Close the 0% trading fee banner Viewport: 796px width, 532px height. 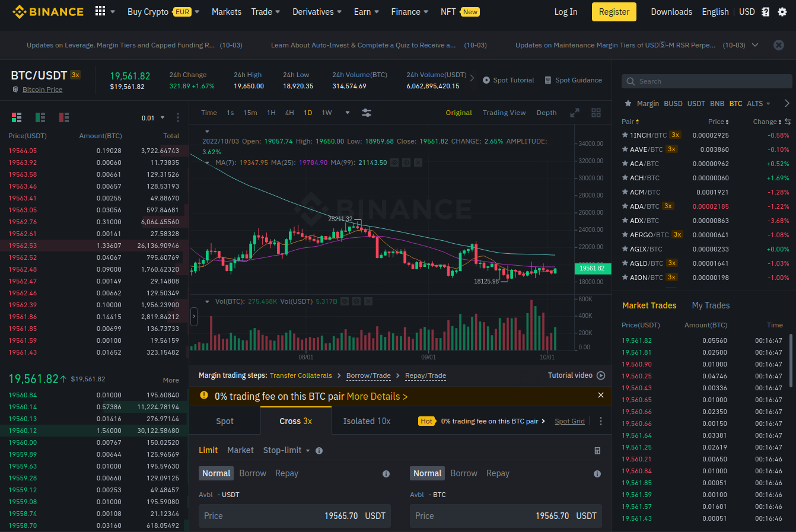coord(601,395)
